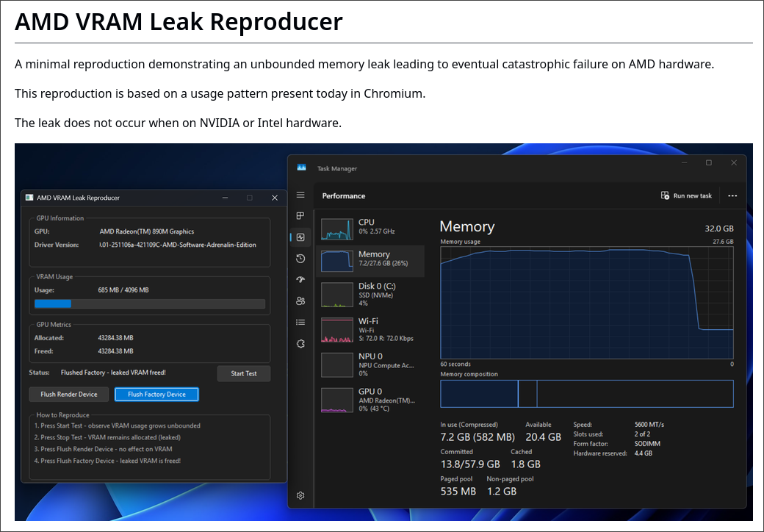
Task: Open Task Manager hamburger navigation menu
Action: pos(300,195)
